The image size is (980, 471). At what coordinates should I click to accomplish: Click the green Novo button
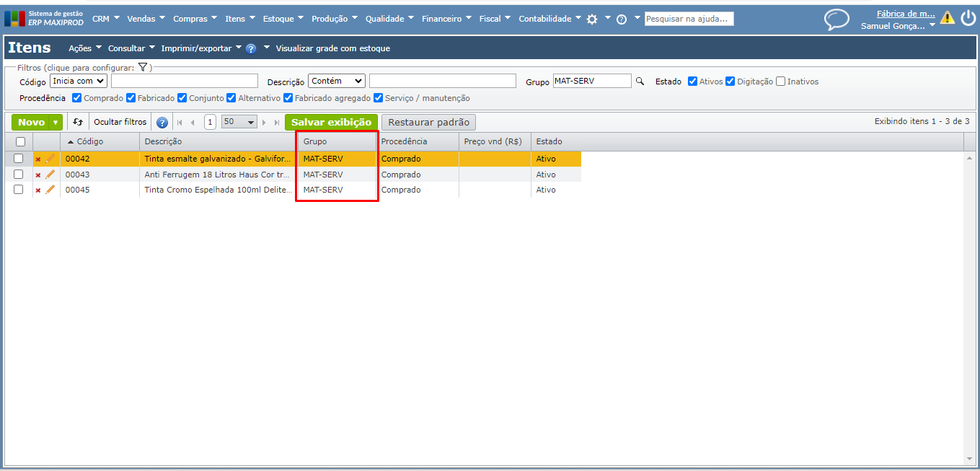coord(31,123)
